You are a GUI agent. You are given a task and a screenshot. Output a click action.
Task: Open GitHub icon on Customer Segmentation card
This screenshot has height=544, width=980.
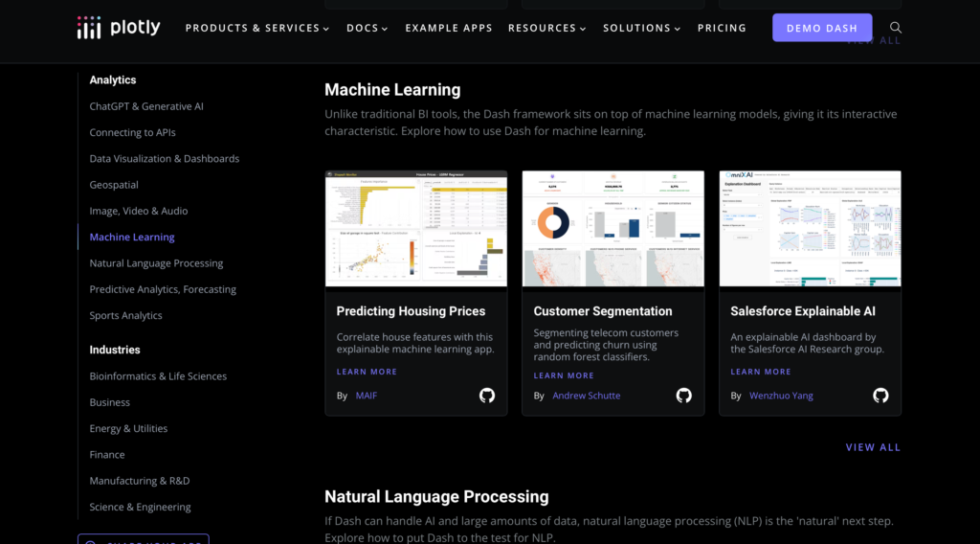coord(683,396)
